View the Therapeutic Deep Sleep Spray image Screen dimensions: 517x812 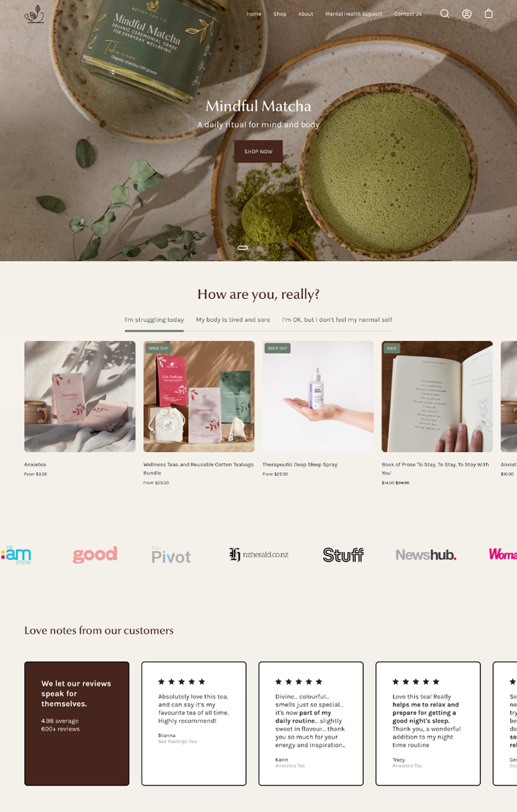click(318, 396)
